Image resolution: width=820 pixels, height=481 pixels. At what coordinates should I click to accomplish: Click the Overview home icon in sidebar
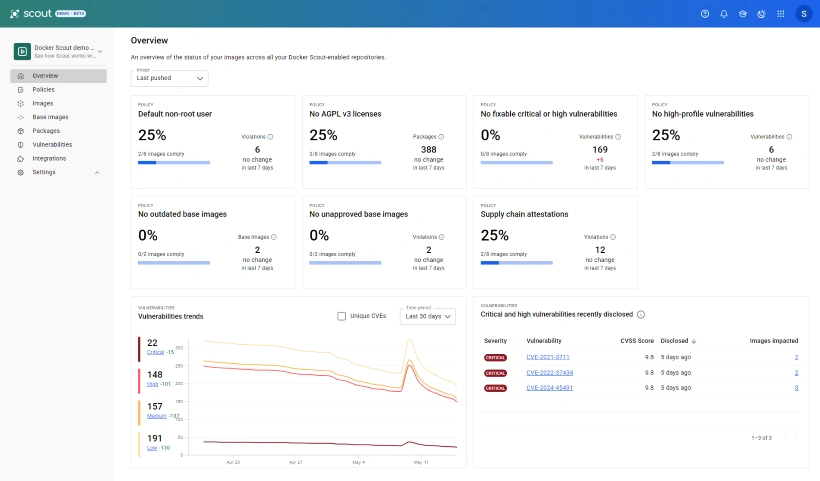tap(21, 76)
